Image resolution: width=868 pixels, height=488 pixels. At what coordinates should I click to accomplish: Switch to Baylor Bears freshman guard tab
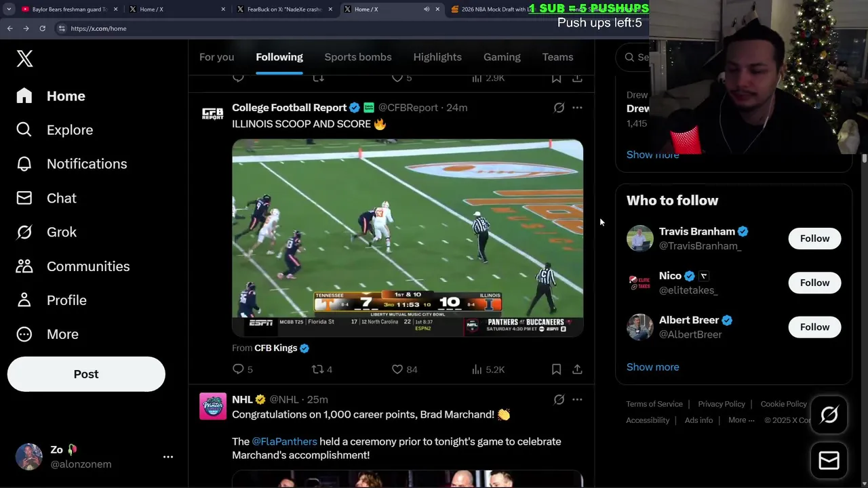pos(69,9)
